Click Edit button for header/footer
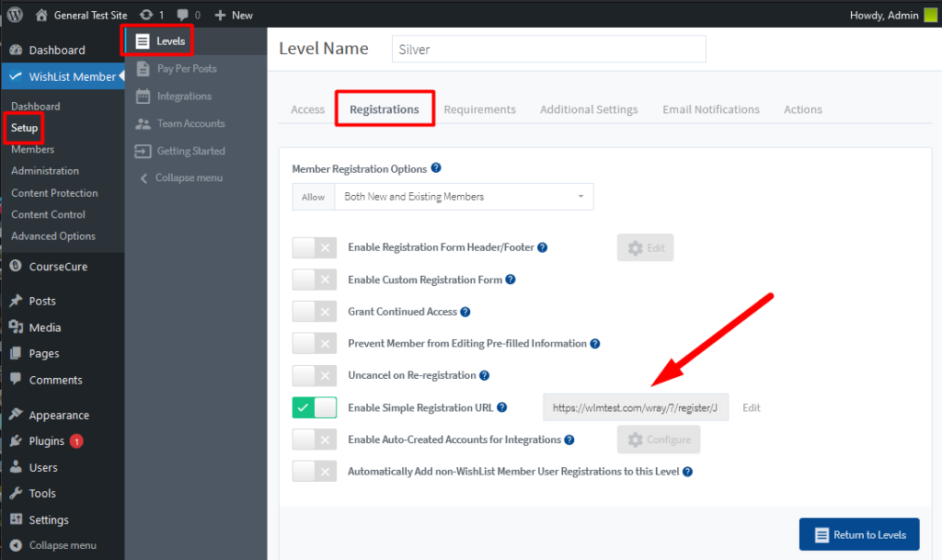Screen dimensions: 942x560 645,247
